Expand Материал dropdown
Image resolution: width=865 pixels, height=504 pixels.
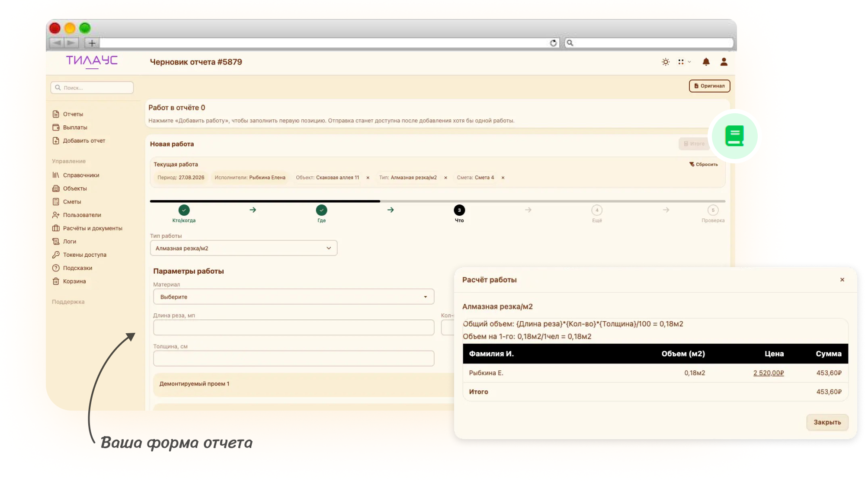(x=294, y=297)
